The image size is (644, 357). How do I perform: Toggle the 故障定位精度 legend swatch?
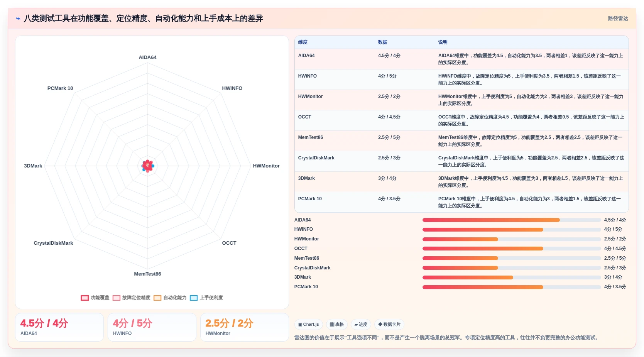click(x=117, y=298)
